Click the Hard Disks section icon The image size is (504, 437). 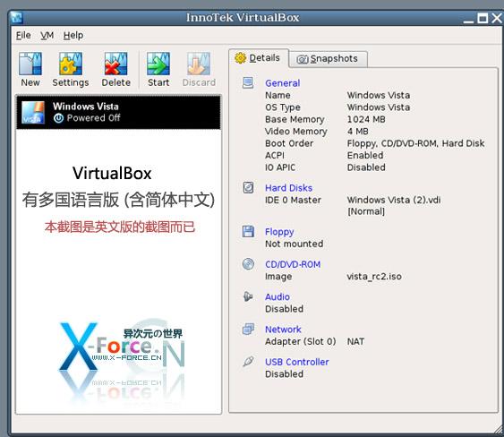pyautogui.click(x=248, y=187)
